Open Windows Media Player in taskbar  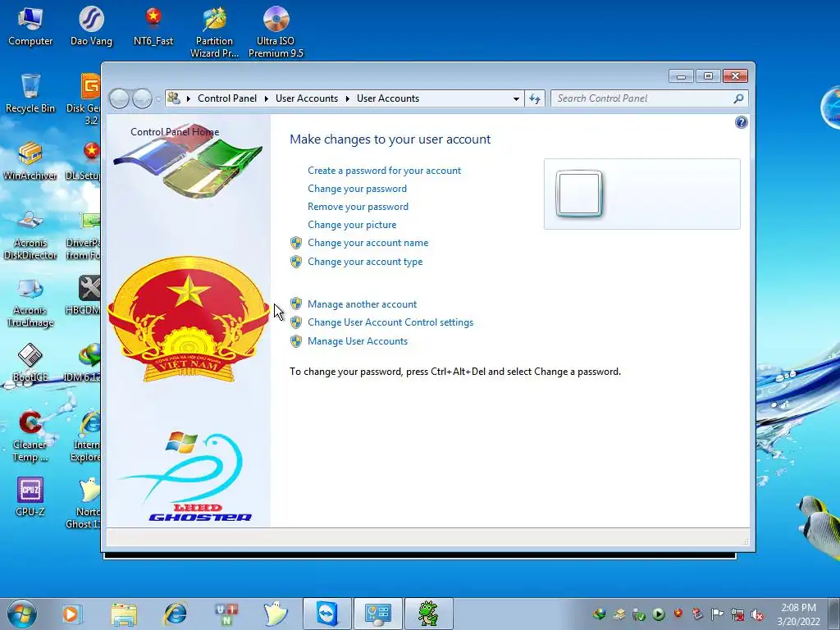71,614
